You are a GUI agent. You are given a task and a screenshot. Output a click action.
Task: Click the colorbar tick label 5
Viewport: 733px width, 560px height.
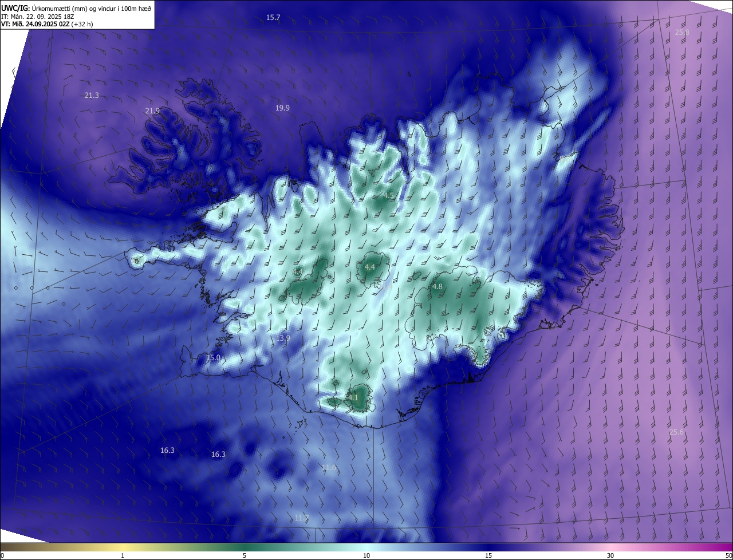pyautogui.click(x=245, y=555)
